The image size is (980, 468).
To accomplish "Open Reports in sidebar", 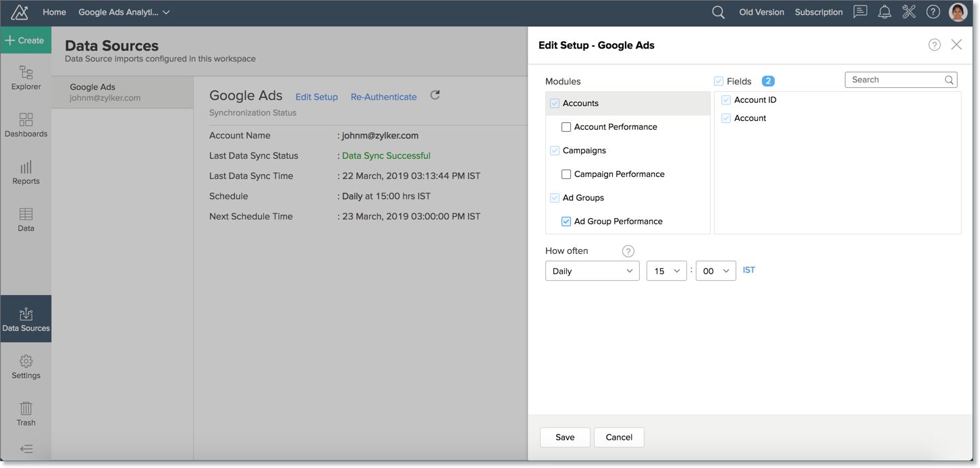I will pos(26,173).
